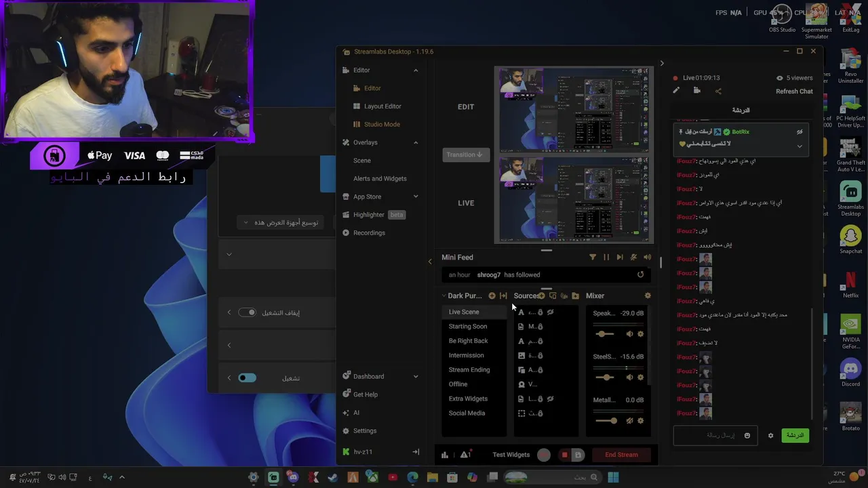Screen dimensions: 868x488
Task: Click the Transition button
Action: click(x=466, y=155)
